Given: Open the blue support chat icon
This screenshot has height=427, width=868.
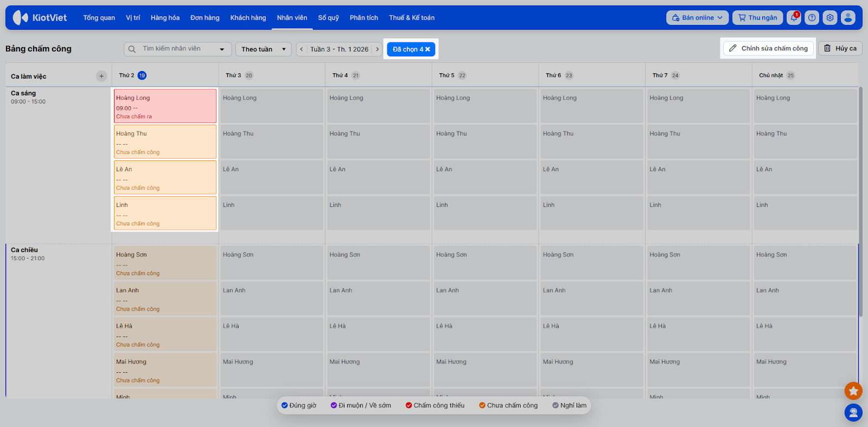Looking at the screenshot, I should (853, 413).
